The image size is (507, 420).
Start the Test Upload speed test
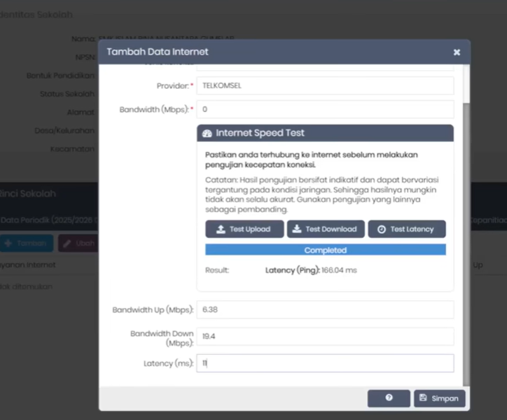click(x=244, y=229)
